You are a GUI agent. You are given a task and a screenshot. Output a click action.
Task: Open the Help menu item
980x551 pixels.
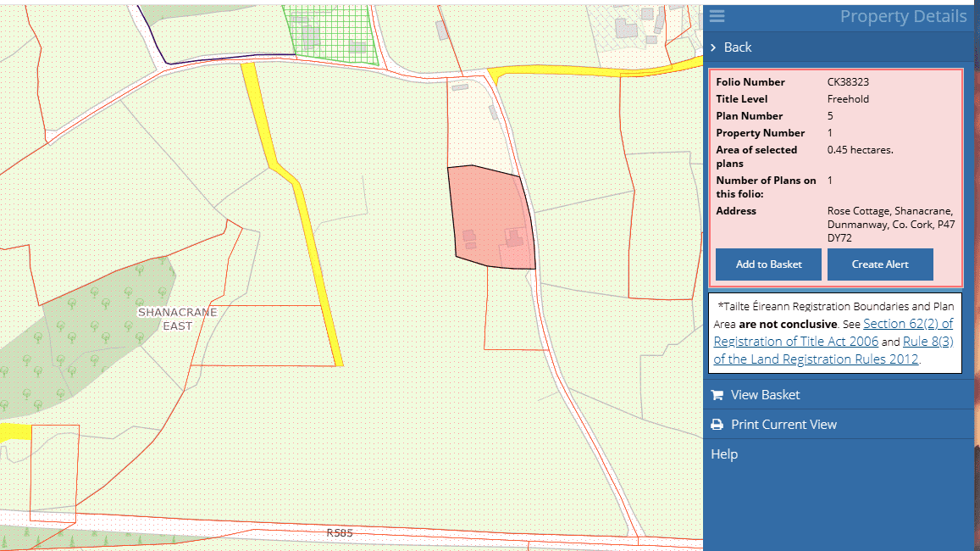(x=724, y=454)
